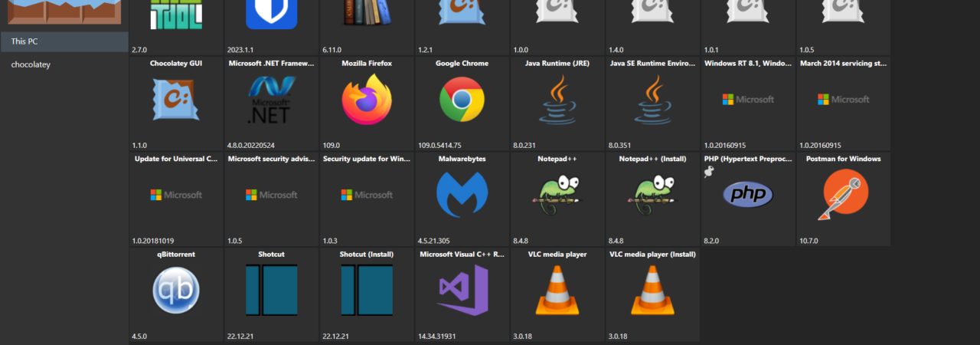Select the Chocolatey GUI package icon
This screenshot has height=345, width=980.
coord(176,100)
